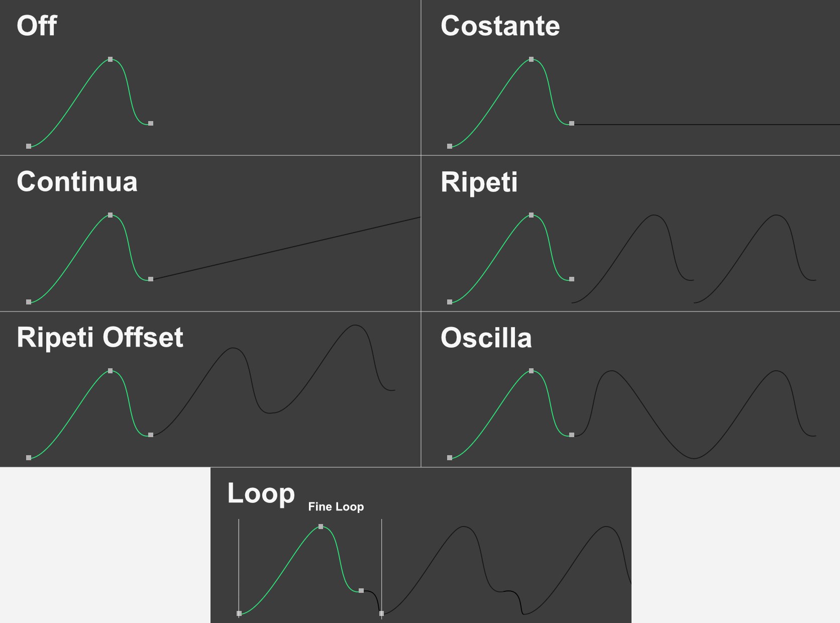This screenshot has width=840, height=623.
Task: Click the Ripeti heading label
Action: coord(479,182)
